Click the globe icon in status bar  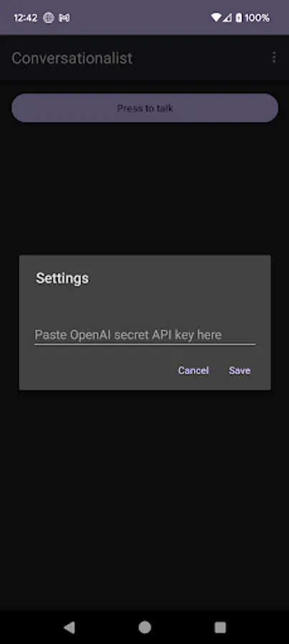click(x=49, y=18)
